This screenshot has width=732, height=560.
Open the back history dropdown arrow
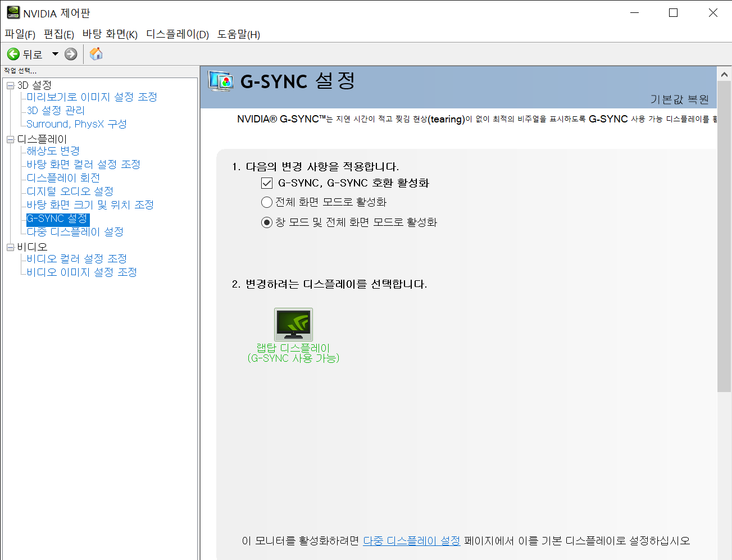(x=55, y=54)
